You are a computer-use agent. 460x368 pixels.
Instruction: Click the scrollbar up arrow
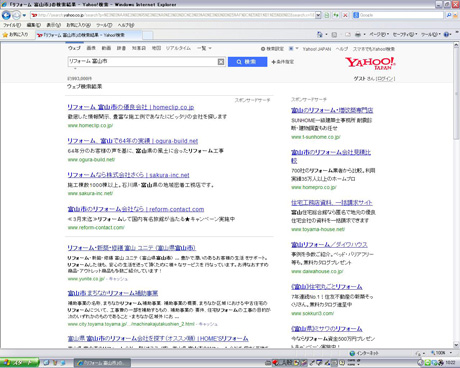pyautogui.click(x=456, y=46)
